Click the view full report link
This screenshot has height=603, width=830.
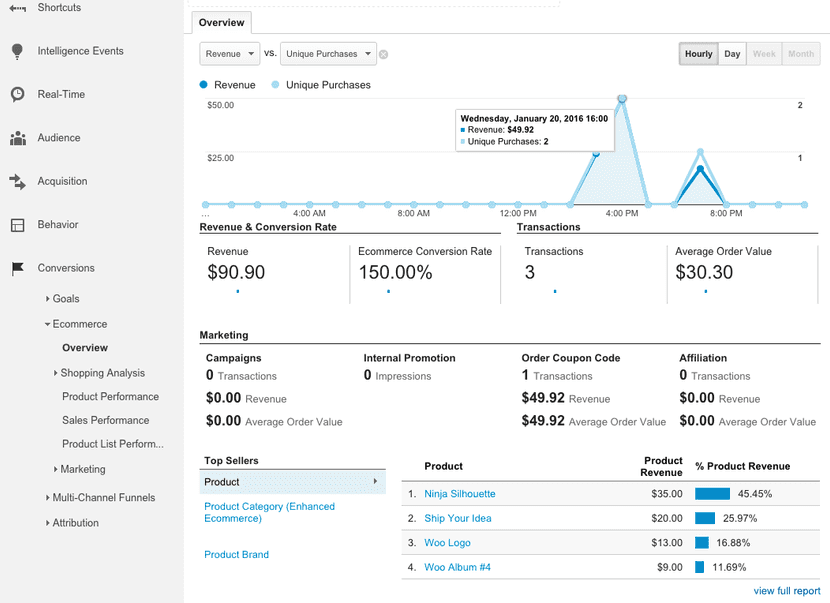[x=786, y=591]
